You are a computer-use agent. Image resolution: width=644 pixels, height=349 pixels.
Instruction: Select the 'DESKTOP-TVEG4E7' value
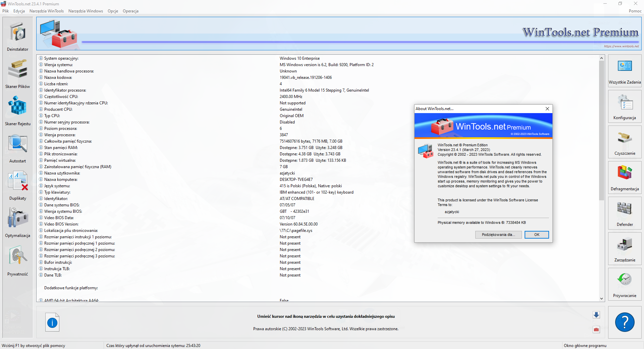pos(296,180)
